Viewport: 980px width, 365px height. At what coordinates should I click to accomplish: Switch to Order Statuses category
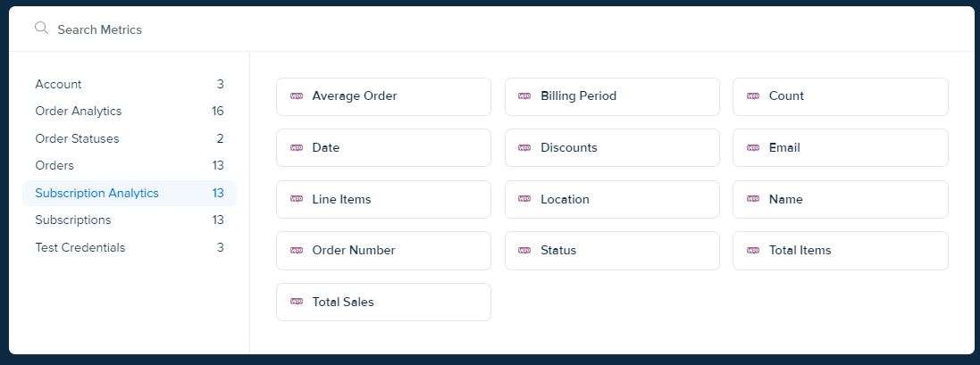click(x=77, y=138)
